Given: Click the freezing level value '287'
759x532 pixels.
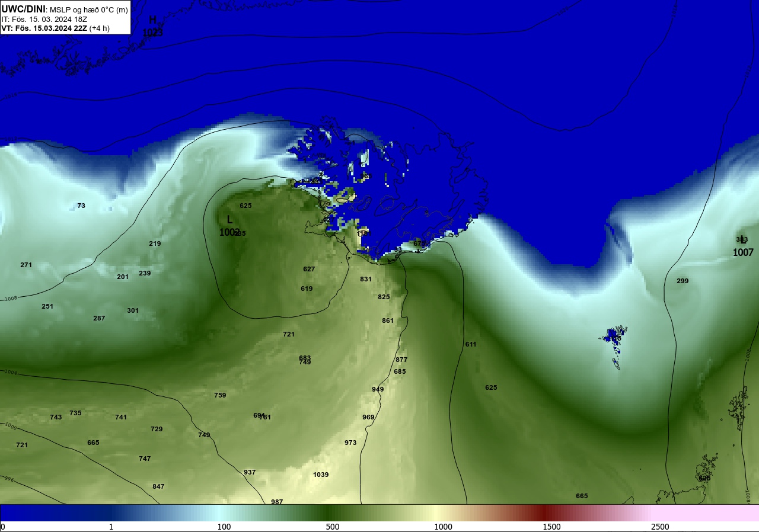Looking at the screenshot, I should click(x=99, y=318).
